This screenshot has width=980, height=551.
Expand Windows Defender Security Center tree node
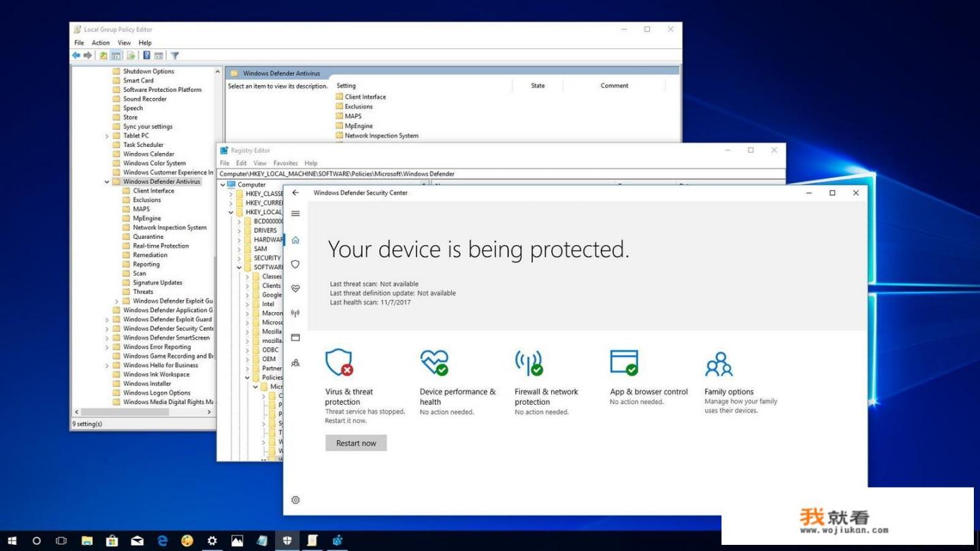(107, 329)
